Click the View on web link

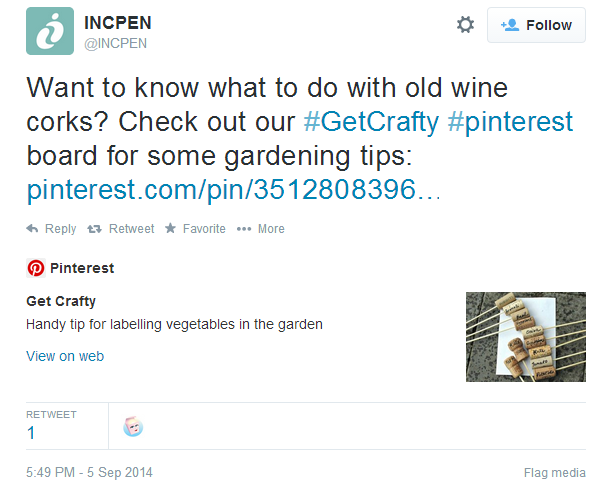(64, 356)
